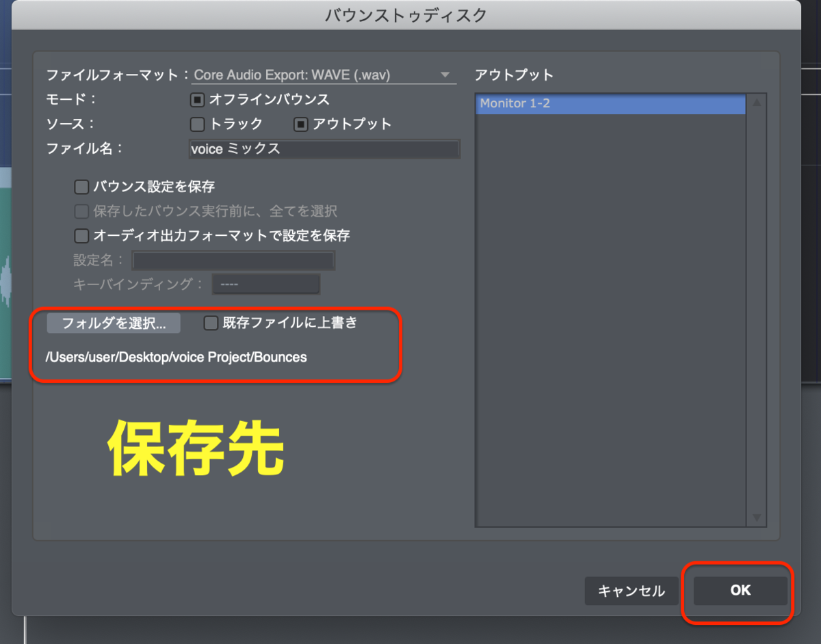Check 既存ファイルに上書き to overwrite files

coord(210,323)
